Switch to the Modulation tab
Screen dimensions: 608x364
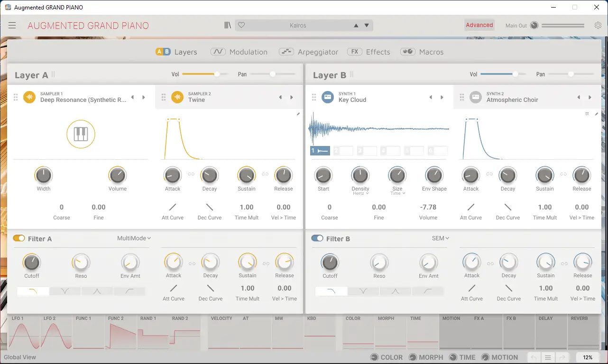[239, 52]
